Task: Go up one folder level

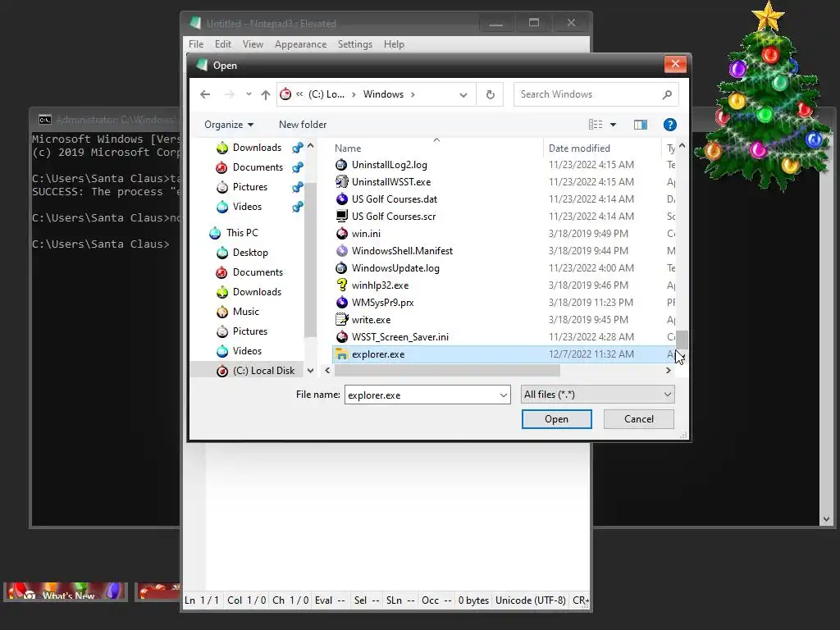Action: click(x=266, y=95)
